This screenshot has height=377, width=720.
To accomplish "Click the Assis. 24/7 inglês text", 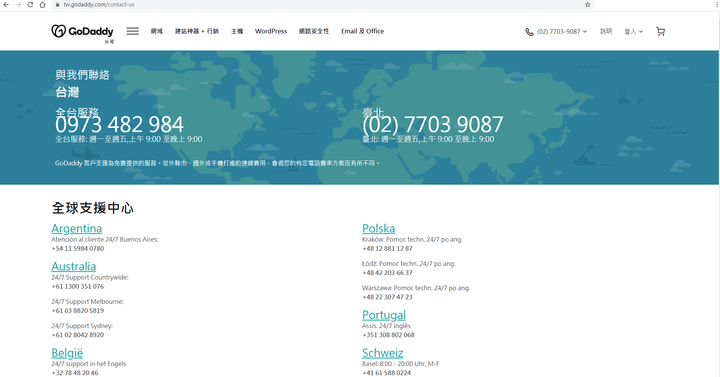I will pyautogui.click(x=386, y=326).
